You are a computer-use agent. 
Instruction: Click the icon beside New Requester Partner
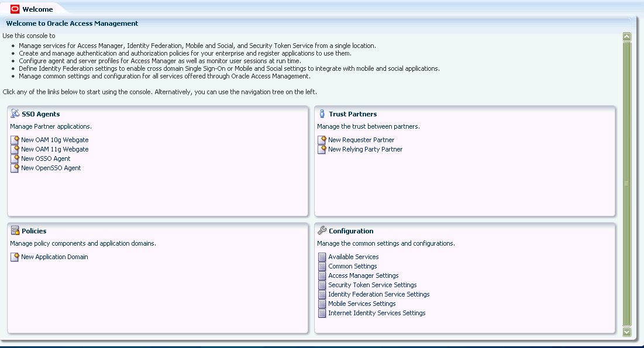[x=322, y=140]
